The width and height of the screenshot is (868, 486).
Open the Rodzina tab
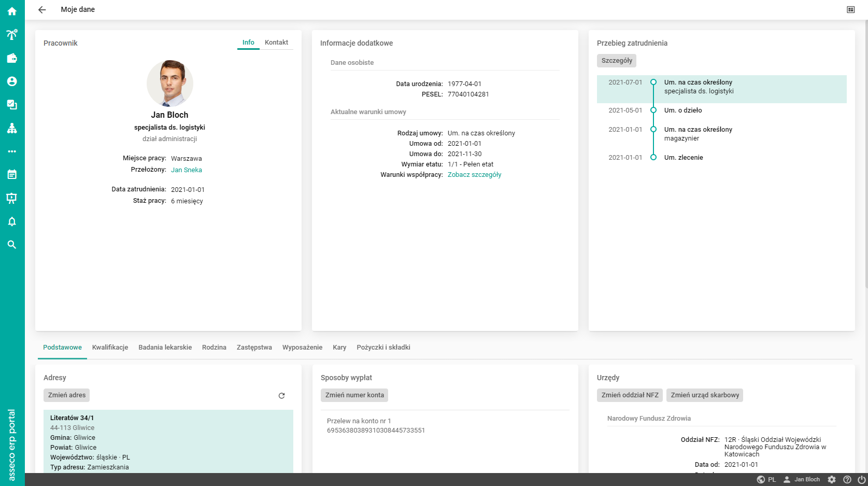[x=214, y=348]
